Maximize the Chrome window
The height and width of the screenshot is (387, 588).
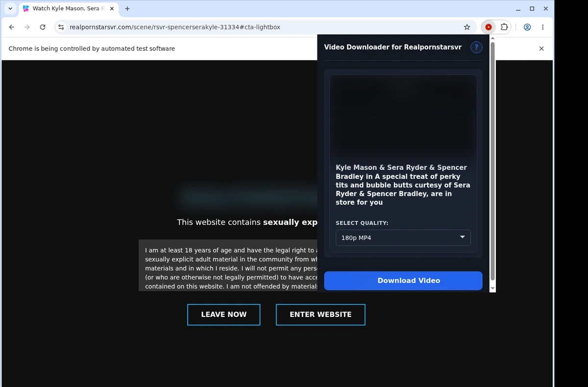[532, 9]
